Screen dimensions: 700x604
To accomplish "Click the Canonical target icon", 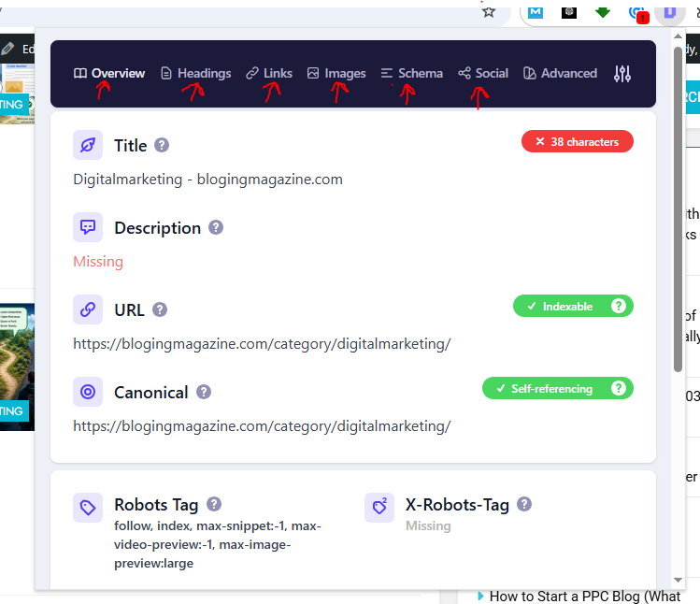I will coord(88,392).
